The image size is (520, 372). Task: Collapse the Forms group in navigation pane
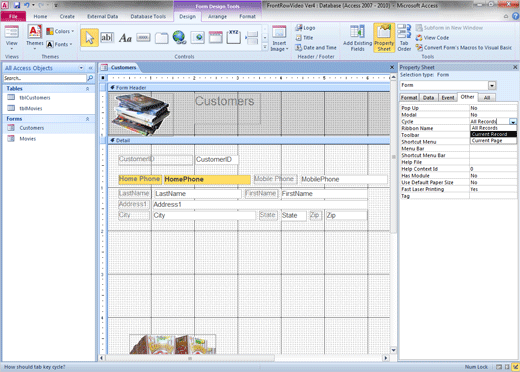click(x=87, y=119)
